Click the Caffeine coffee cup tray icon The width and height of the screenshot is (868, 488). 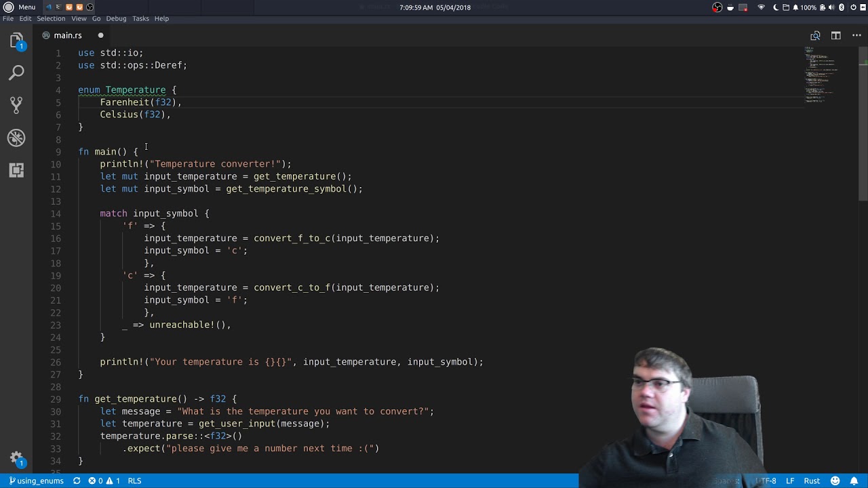(x=730, y=7)
